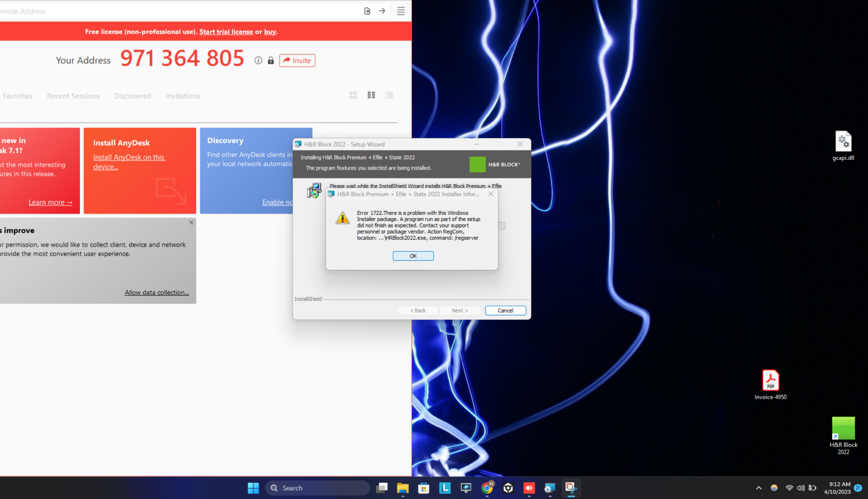Click the info icon beside your address
The width and height of the screenshot is (868, 499).
click(258, 61)
